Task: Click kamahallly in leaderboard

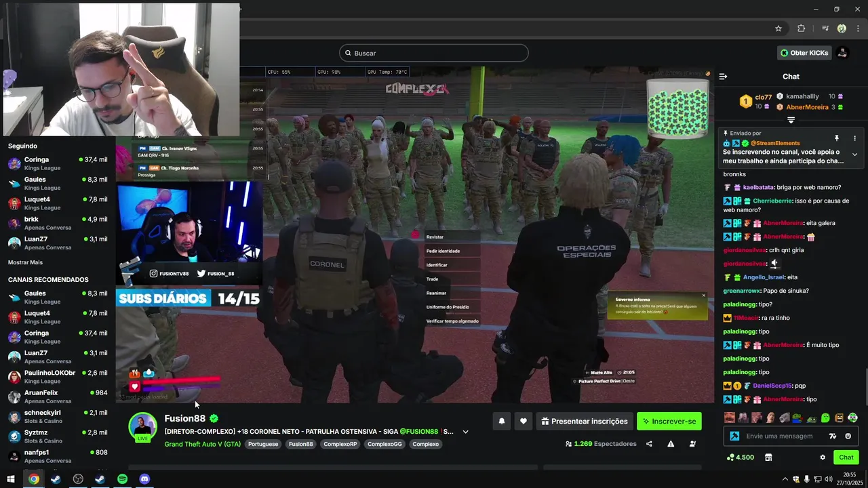Action: tap(802, 97)
